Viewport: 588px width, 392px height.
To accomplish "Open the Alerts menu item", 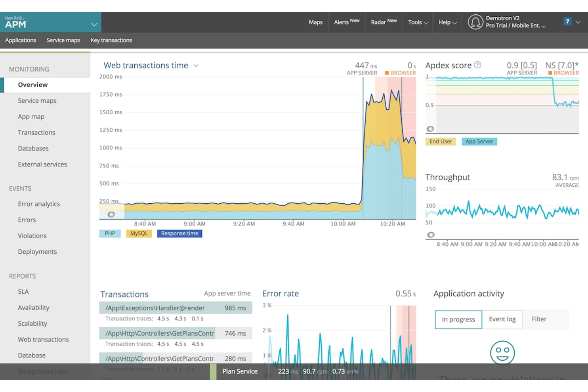I will [x=345, y=23].
